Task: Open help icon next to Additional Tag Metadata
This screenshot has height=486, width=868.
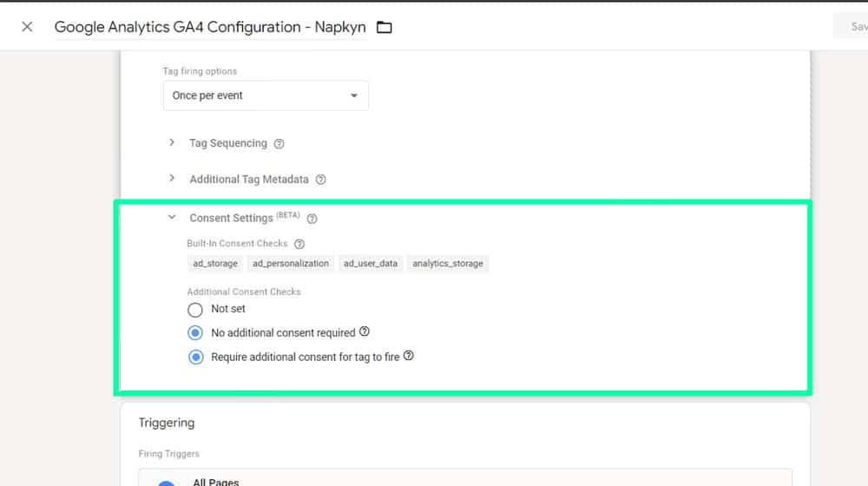Action: (x=320, y=180)
